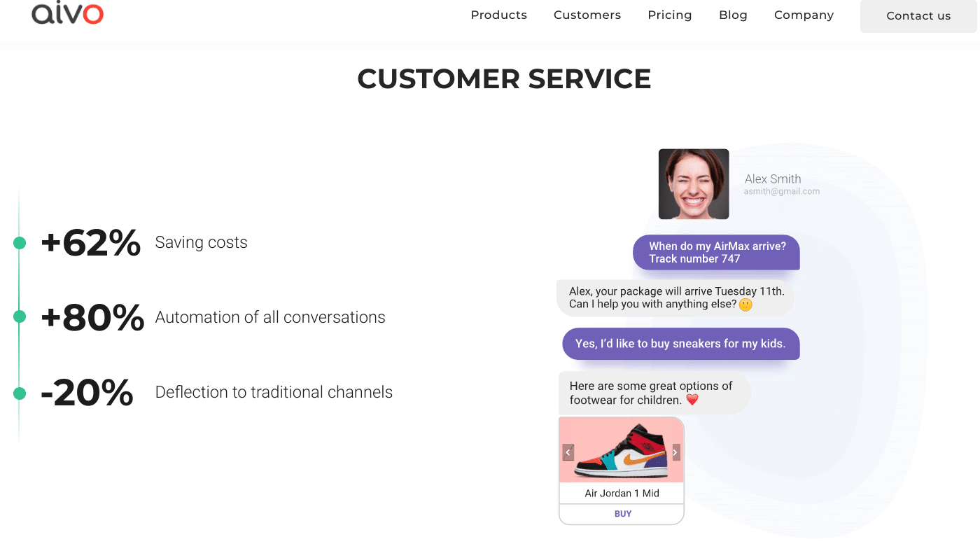
Task: Select the Air Jordan sneaker image
Action: pyautogui.click(x=622, y=452)
